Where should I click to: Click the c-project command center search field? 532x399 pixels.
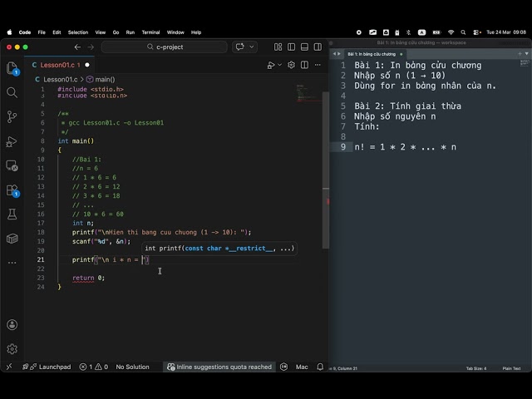165,47
